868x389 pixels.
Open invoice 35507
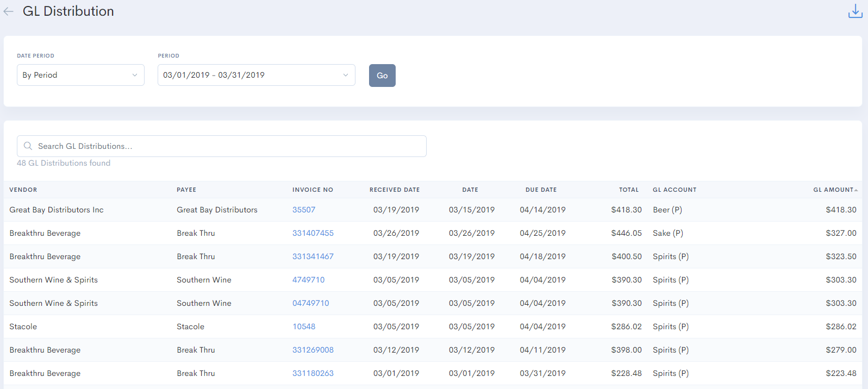click(304, 210)
